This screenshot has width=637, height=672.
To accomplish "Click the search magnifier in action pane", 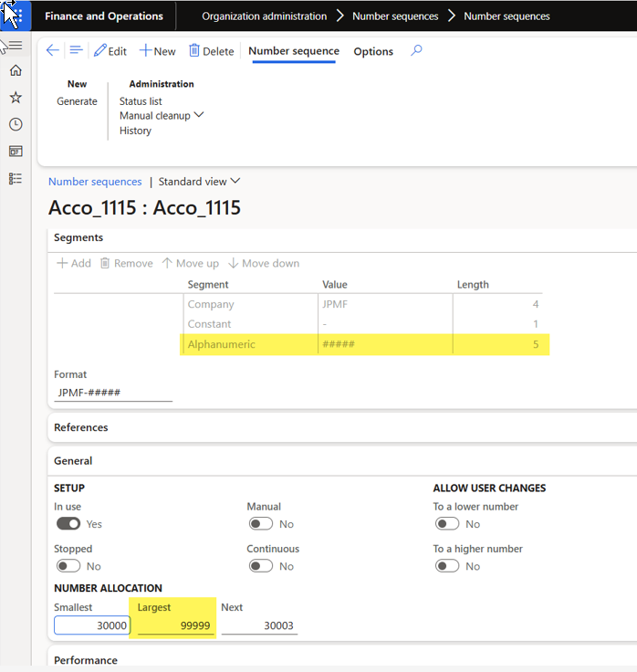I will point(416,50).
